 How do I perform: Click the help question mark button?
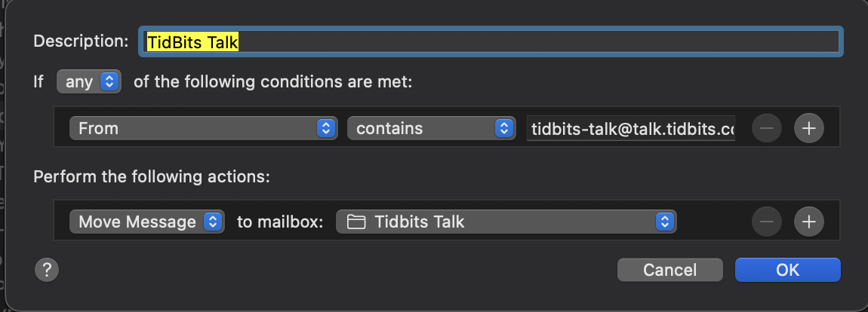point(47,270)
